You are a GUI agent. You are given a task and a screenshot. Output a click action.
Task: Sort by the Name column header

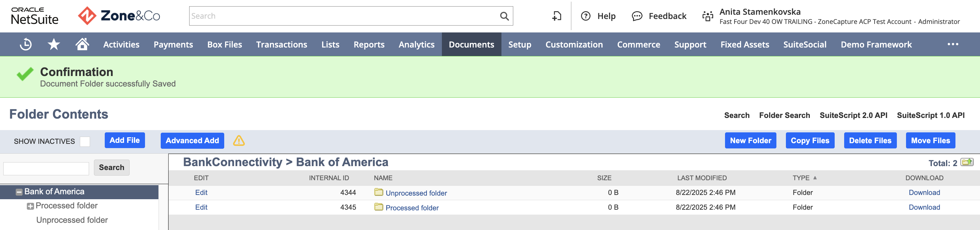(x=383, y=178)
